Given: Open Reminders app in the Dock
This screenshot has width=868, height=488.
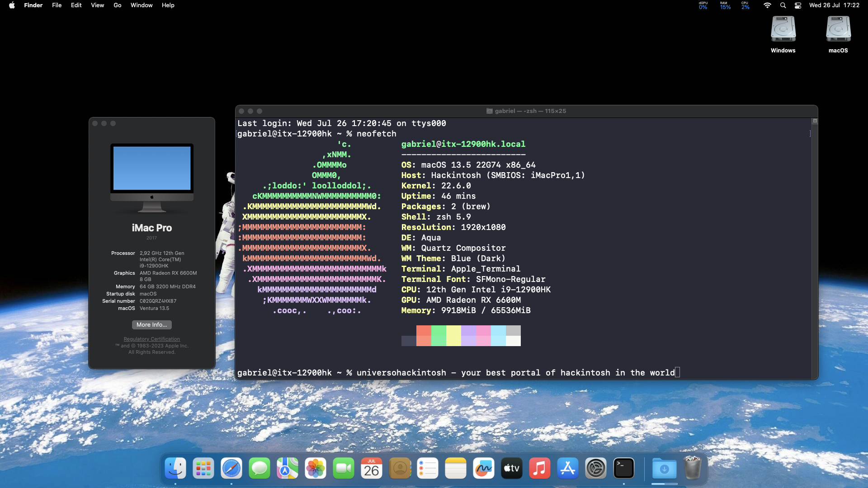Looking at the screenshot, I should pyautogui.click(x=428, y=468).
